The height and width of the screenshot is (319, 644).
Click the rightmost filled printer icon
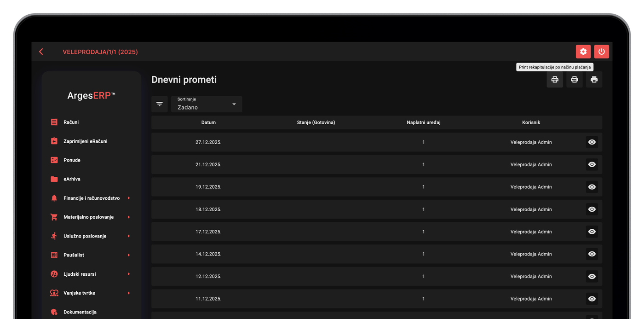click(594, 80)
